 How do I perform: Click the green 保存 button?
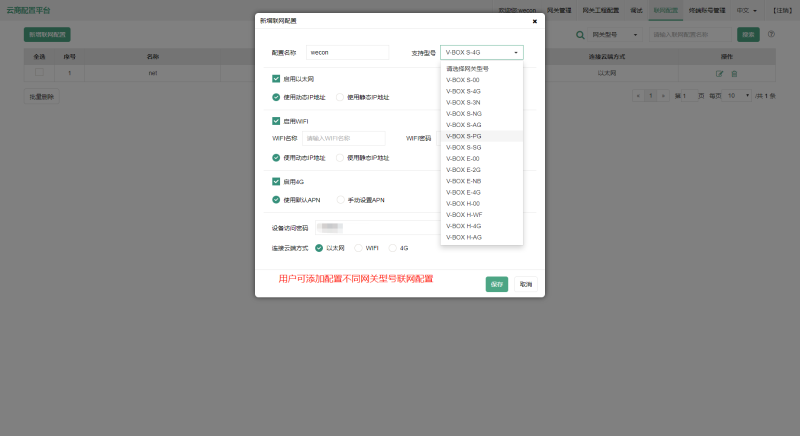[497, 284]
